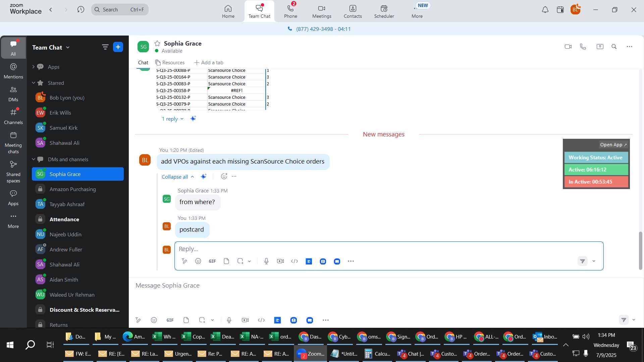Image resolution: width=644 pixels, height=362 pixels.
Task: Open the notifications bell
Action: coord(545,10)
